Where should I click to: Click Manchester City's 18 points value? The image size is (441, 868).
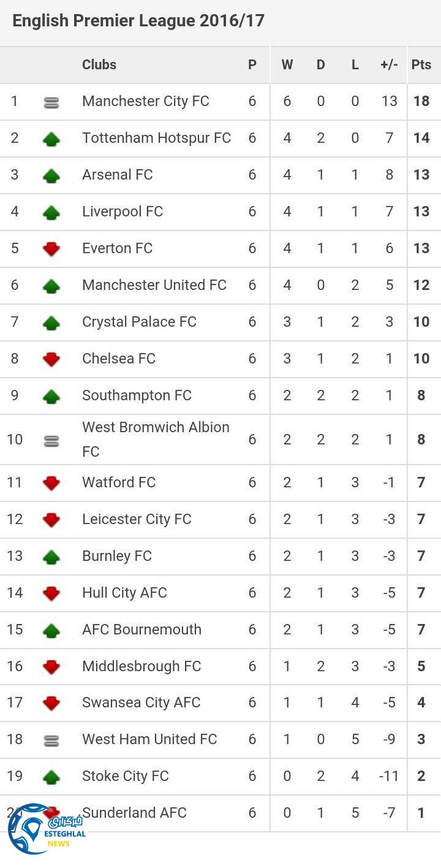pos(421,101)
